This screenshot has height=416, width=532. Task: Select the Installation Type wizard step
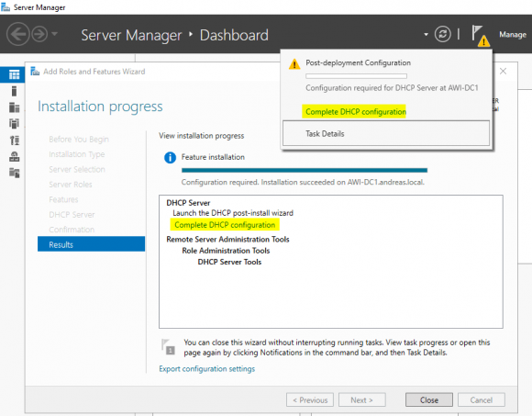tap(77, 154)
